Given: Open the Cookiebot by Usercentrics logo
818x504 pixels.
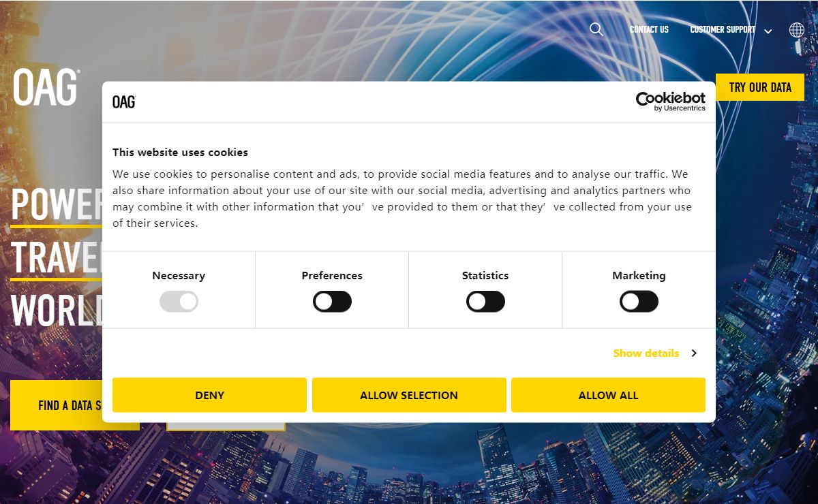Looking at the screenshot, I should pyautogui.click(x=671, y=101).
